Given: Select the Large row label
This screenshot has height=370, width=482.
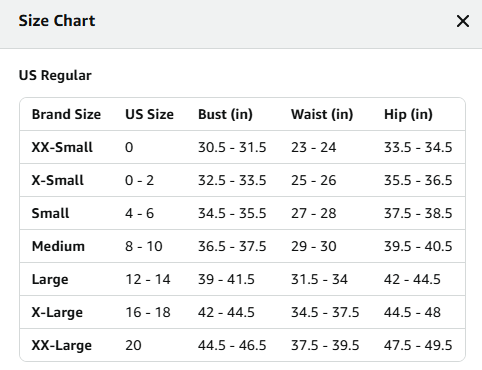Looking at the screenshot, I should 50,279.
